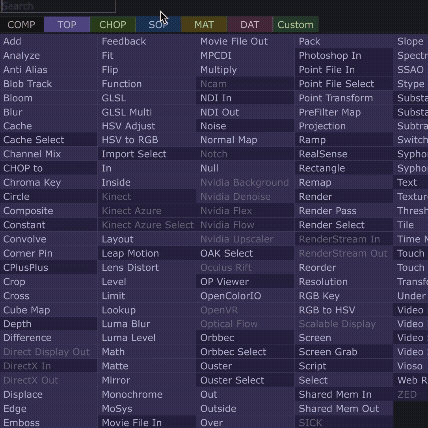Select the Normal Map operator

pyautogui.click(x=245, y=140)
